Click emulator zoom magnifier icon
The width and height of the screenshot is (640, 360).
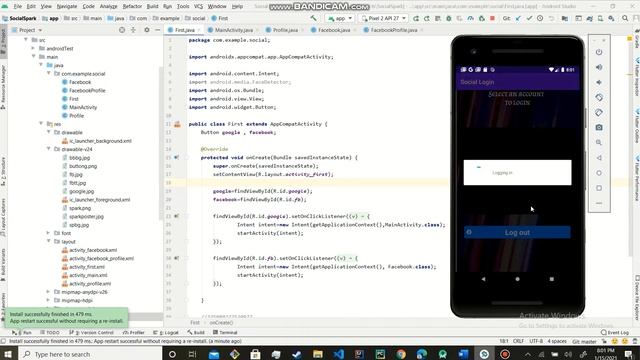pyautogui.click(x=599, y=143)
